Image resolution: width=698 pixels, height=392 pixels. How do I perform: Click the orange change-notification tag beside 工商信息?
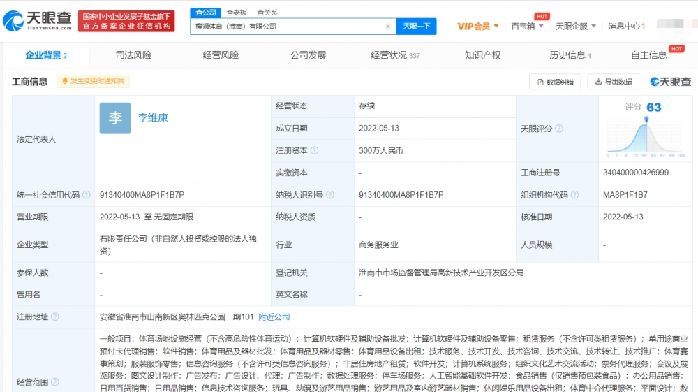(x=93, y=81)
